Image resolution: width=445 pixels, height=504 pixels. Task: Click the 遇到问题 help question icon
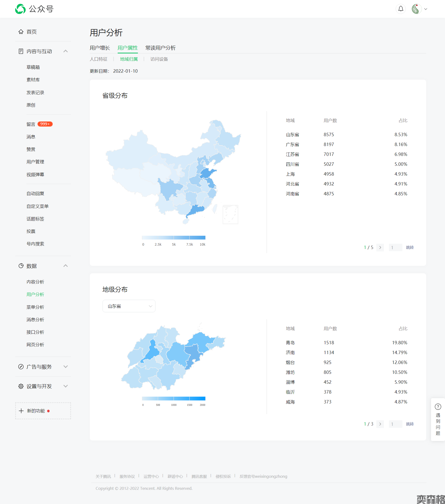point(438,407)
